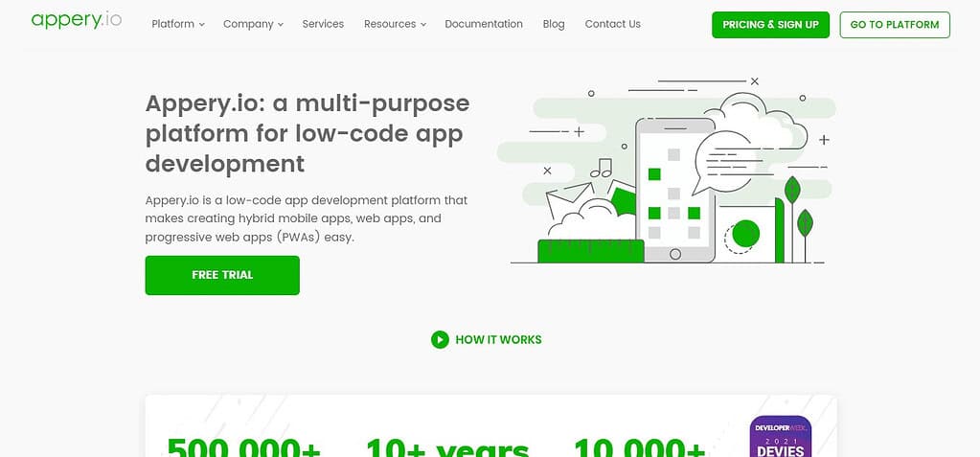Click the main headline about low-code app development

308,133
